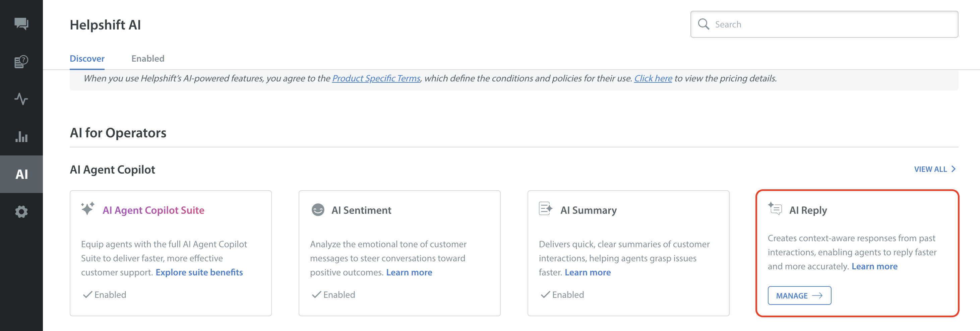Click the AI Sentiment smiley icon
This screenshot has height=331, width=980.
318,210
